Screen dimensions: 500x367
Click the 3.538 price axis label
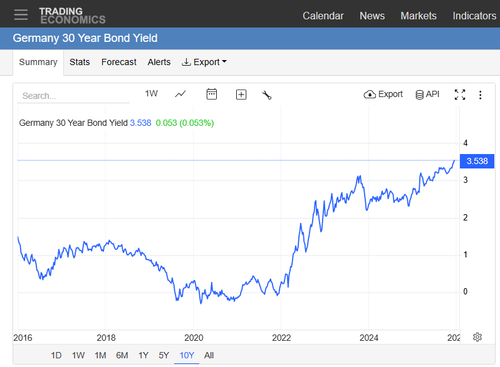(x=477, y=161)
